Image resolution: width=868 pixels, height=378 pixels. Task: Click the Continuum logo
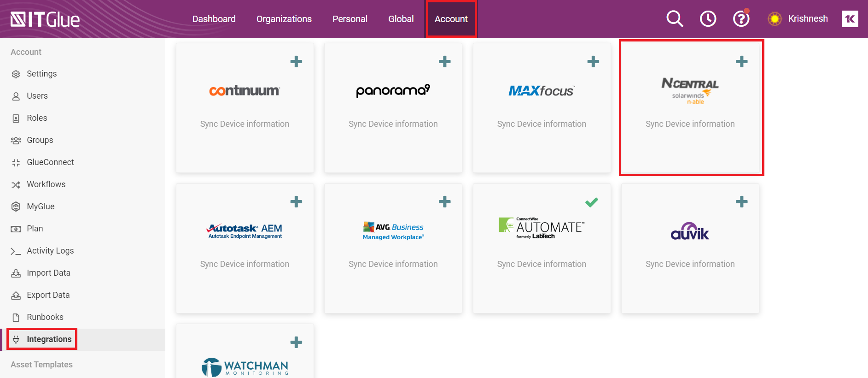coord(245,91)
